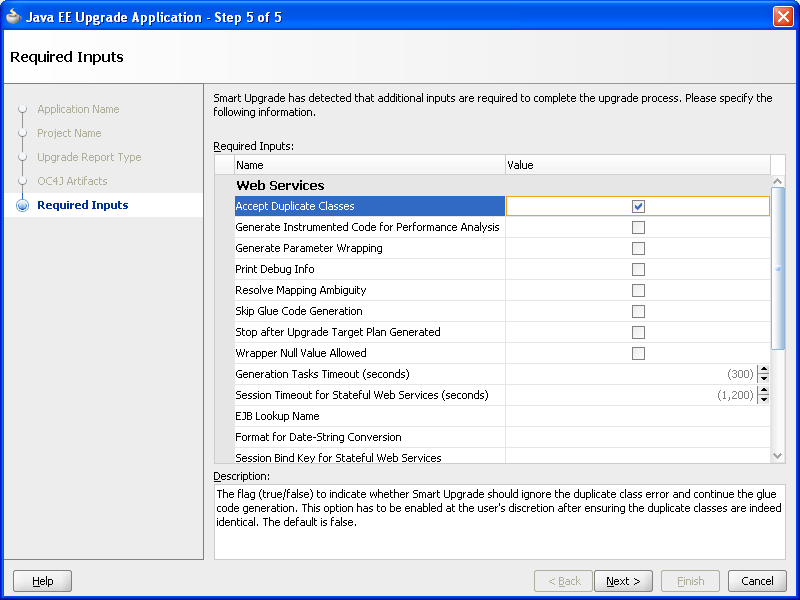
Task: Go to the Project Name step
Action: (x=69, y=133)
